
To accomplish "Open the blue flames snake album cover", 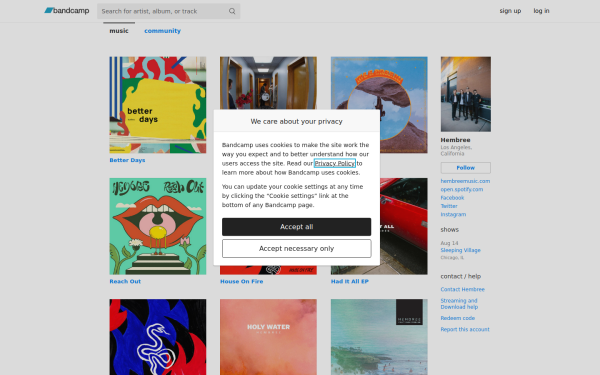I will coord(158,337).
